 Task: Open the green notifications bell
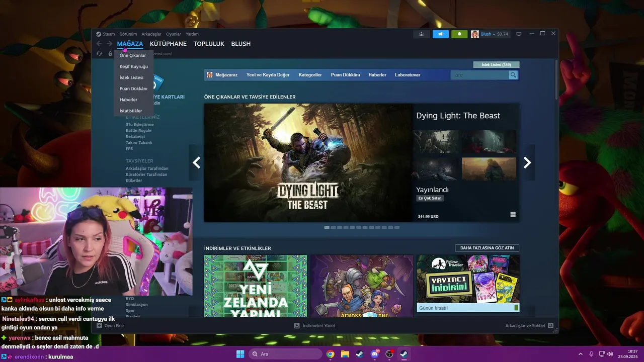(x=459, y=34)
